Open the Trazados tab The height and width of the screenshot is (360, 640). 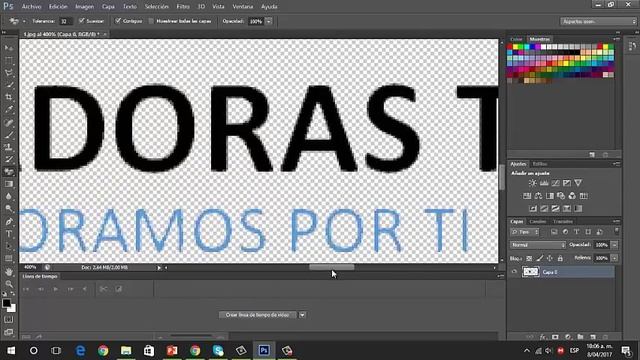pyautogui.click(x=563, y=221)
